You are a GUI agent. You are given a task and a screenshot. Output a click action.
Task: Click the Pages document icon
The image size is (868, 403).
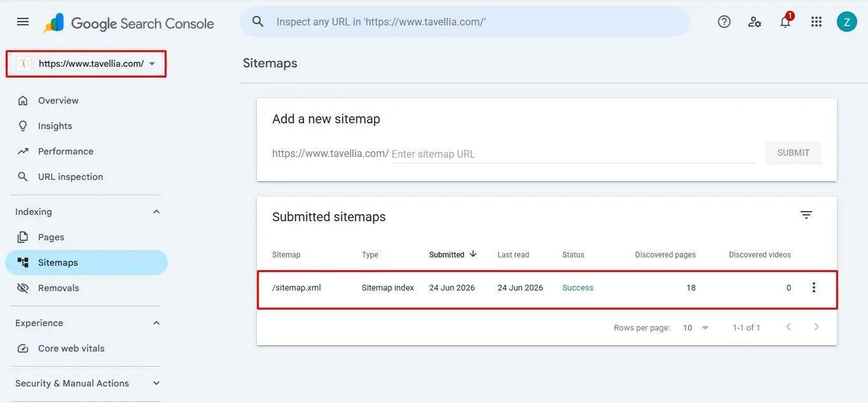click(23, 237)
